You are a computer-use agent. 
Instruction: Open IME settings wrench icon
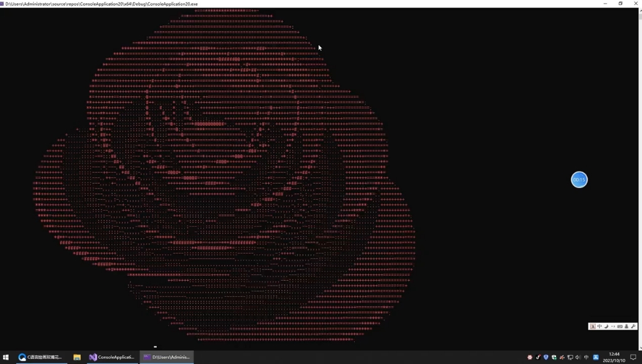633,326
